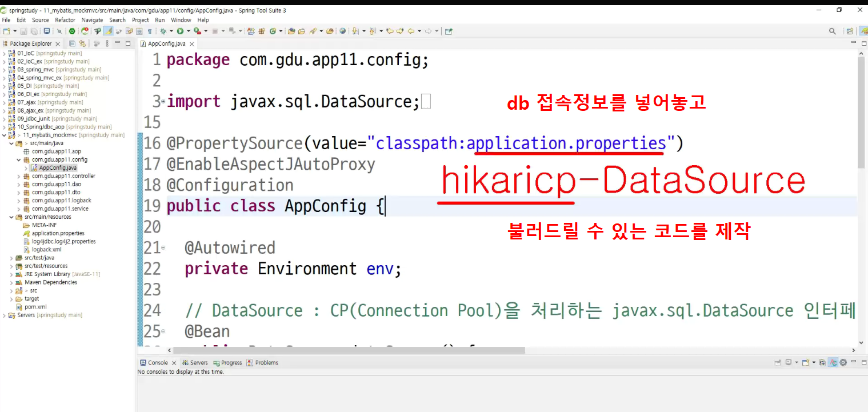868x412 pixels.
Task: Click Collapse All in Package Explorer
Action: tap(72, 43)
